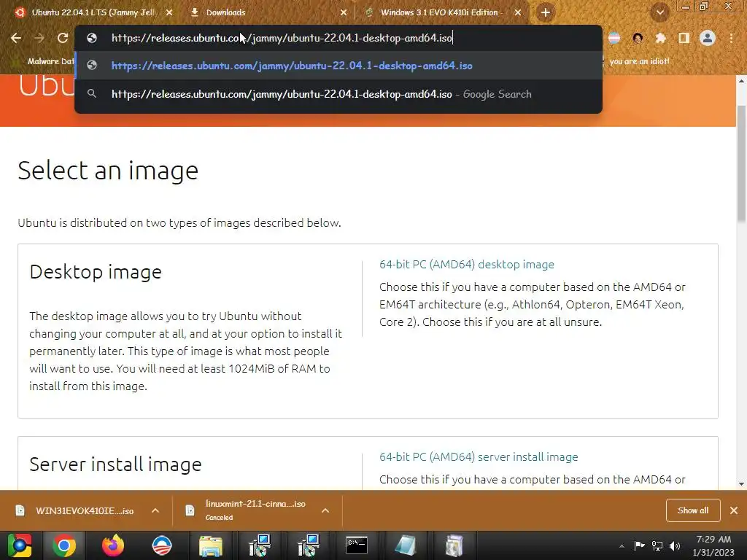Open the 64-bit PC (AMD64) server install image link
Screen dimensions: 747x560
pyautogui.click(x=479, y=456)
